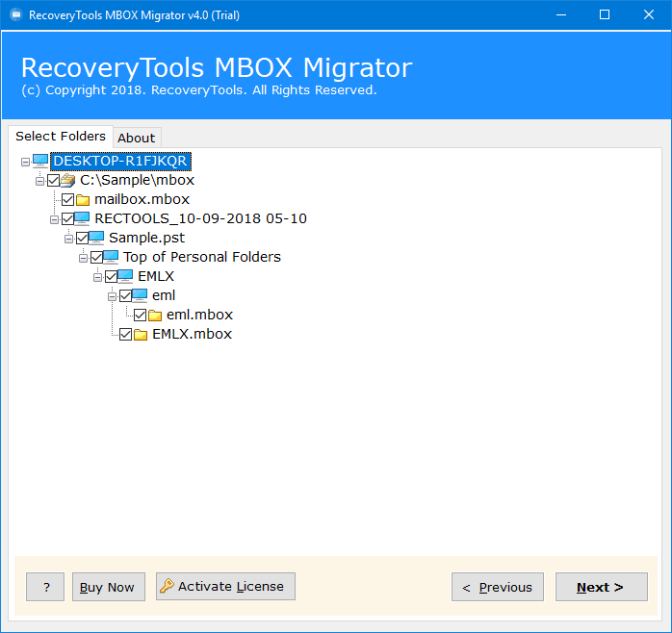Open help with the question mark button

[45, 587]
